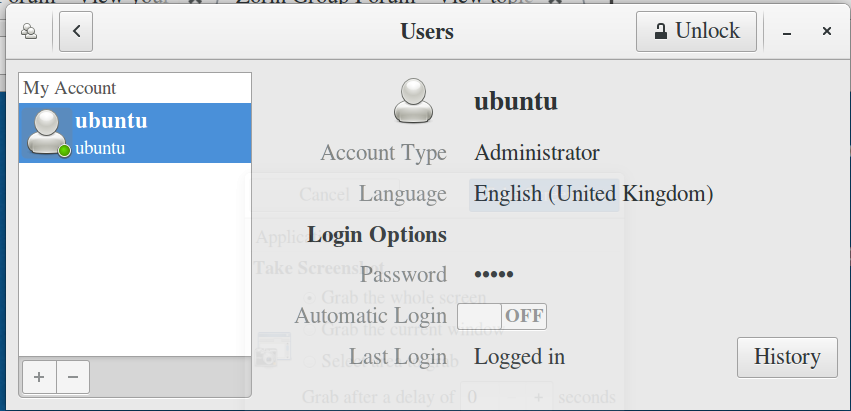Click the ubuntu avatar in the account list
851x411 pixels.
click(46, 132)
